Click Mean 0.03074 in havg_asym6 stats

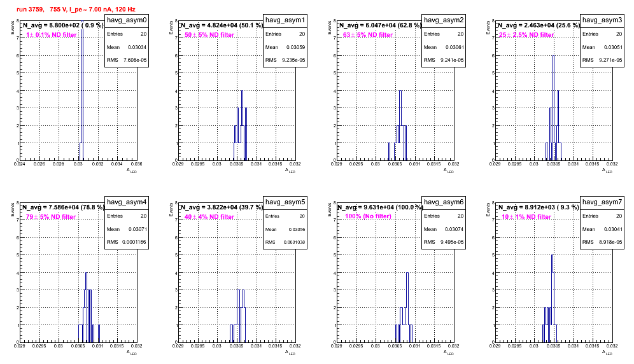[x=444, y=229]
